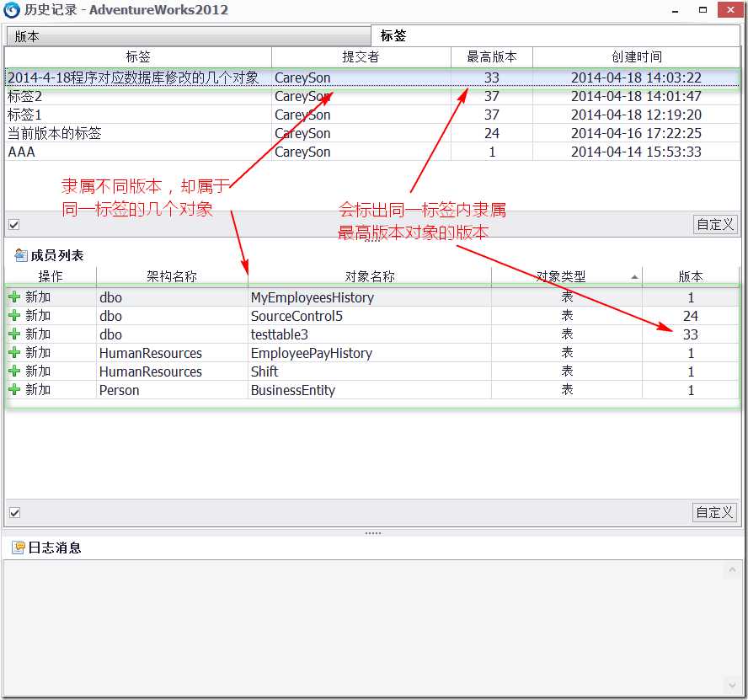Image resolution: width=748 pixels, height=700 pixels.
Task: Click log area scrollbar down arrow
Action: tap(732, 685)
